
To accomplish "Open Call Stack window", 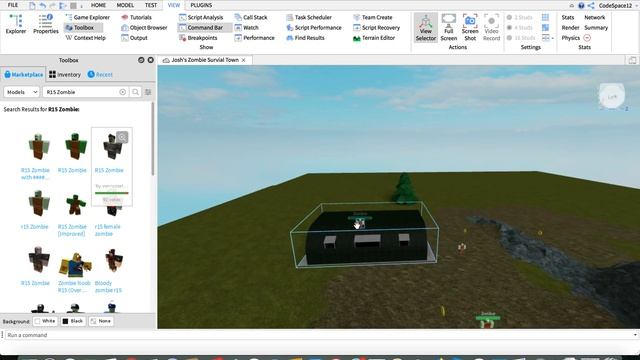I will click(251, 17).
